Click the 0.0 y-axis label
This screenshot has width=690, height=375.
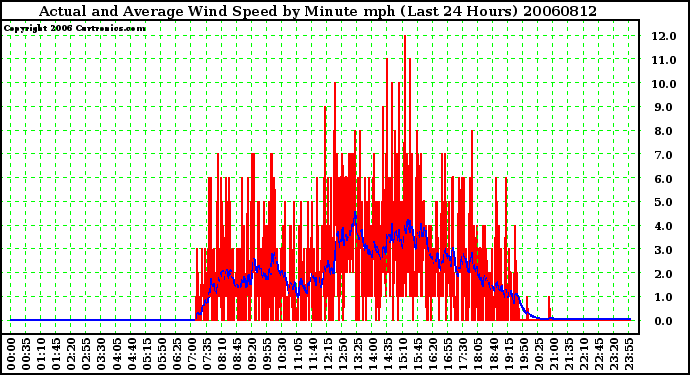pyautogui.click(x=664, y=321)
